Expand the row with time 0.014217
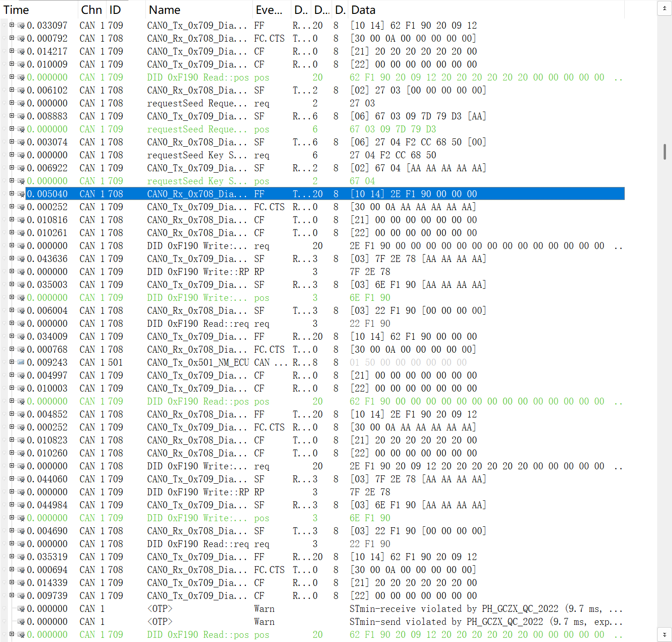This screenshot has width=672, height=642. pyautogui.click(x=12, y=51)
